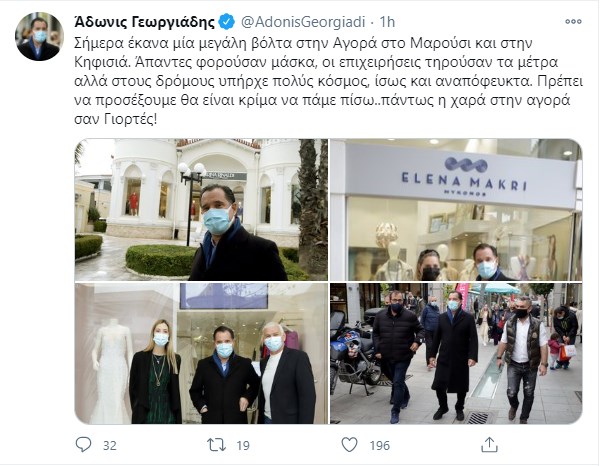View the three people posing photo
The height and width of the screenshot is (466, 605).
click(201, 353)
